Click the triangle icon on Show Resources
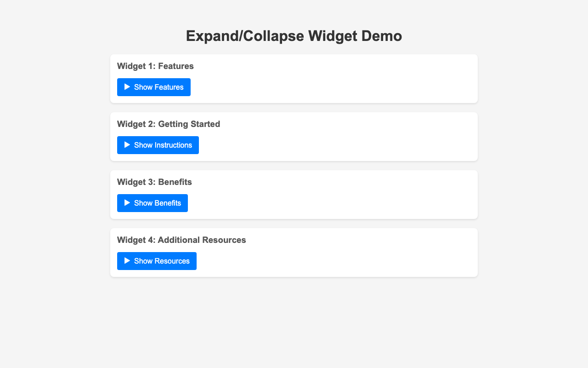 pos(127,261)
